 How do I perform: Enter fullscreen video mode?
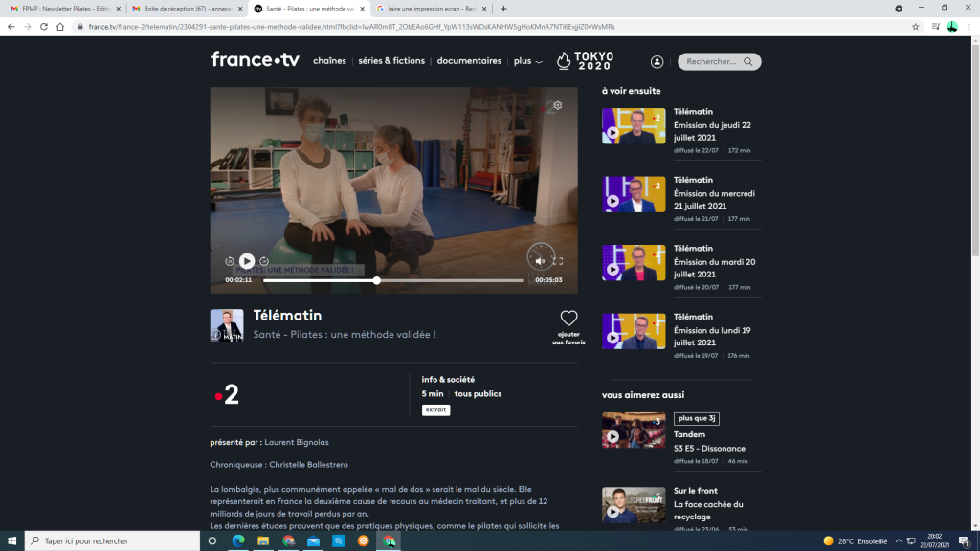click(x=558, y=261)
